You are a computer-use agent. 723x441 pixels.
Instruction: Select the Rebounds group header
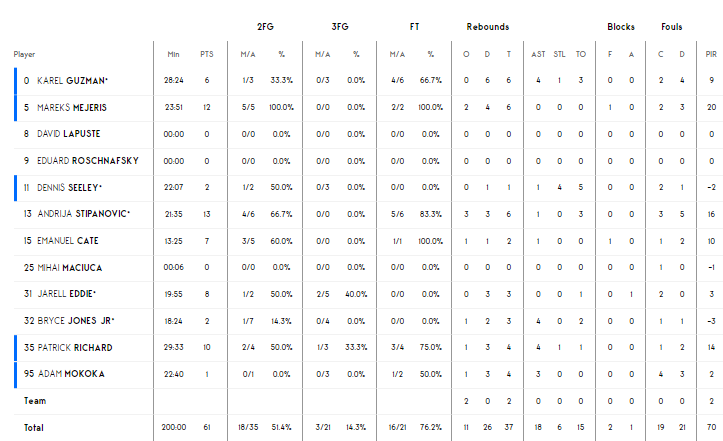coord(487,27)
